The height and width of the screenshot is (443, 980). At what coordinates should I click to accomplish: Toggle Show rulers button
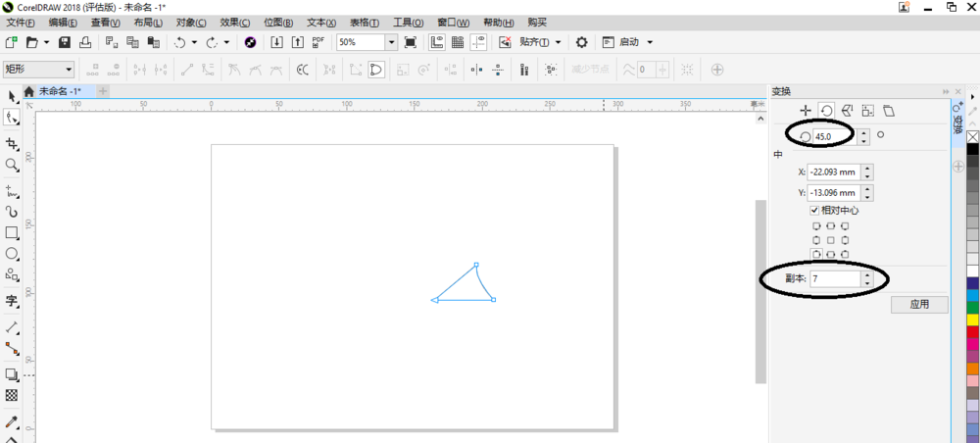[437, 42]
